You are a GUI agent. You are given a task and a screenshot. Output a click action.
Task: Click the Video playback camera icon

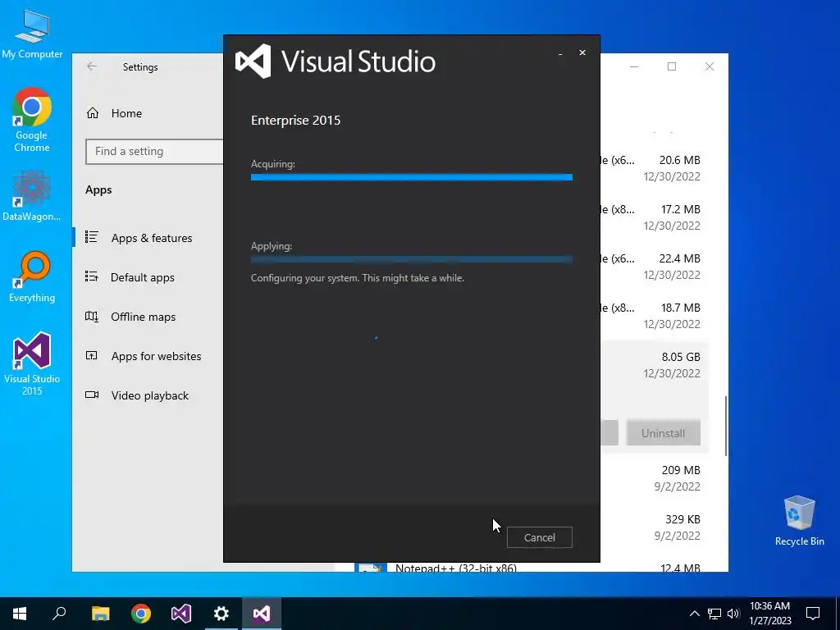pos(92,395)
